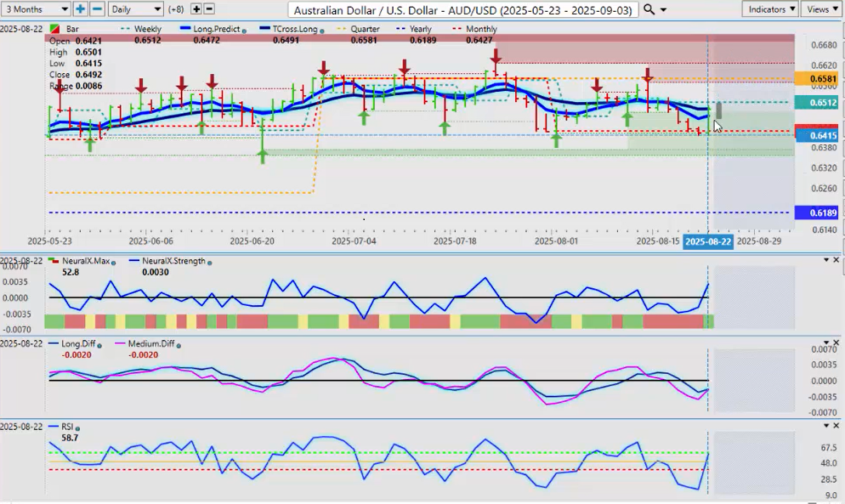845x504 pixels.
Task: Toggle the NeuralX.Strength indicator legend
Action: tap(173, 261)
